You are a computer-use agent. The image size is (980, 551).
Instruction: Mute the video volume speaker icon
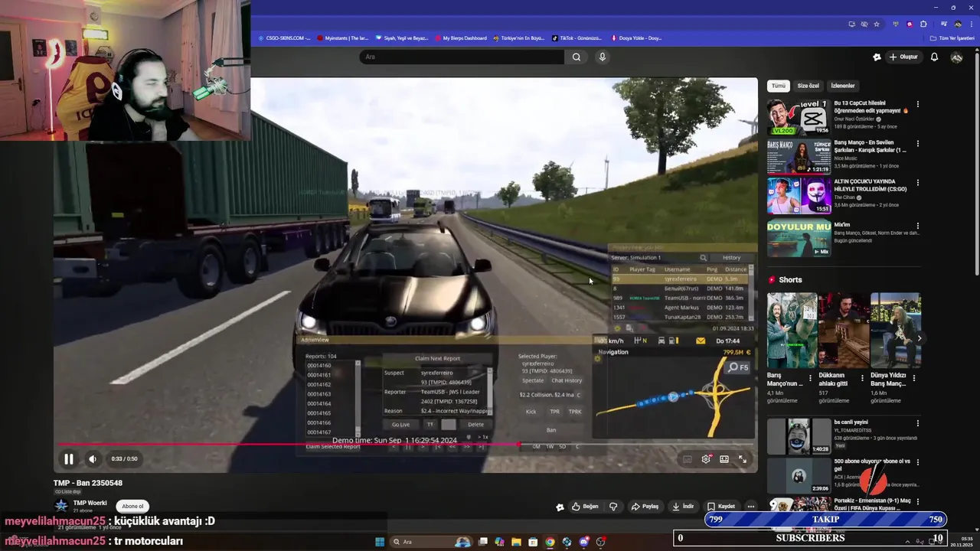(93, 459)
